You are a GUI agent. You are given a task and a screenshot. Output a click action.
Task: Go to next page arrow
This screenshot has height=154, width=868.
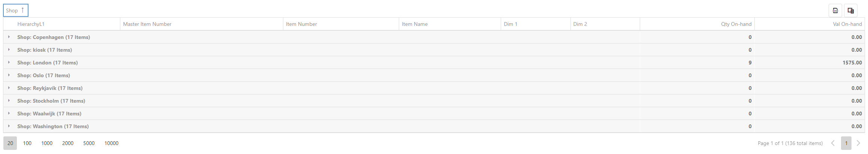859,143
